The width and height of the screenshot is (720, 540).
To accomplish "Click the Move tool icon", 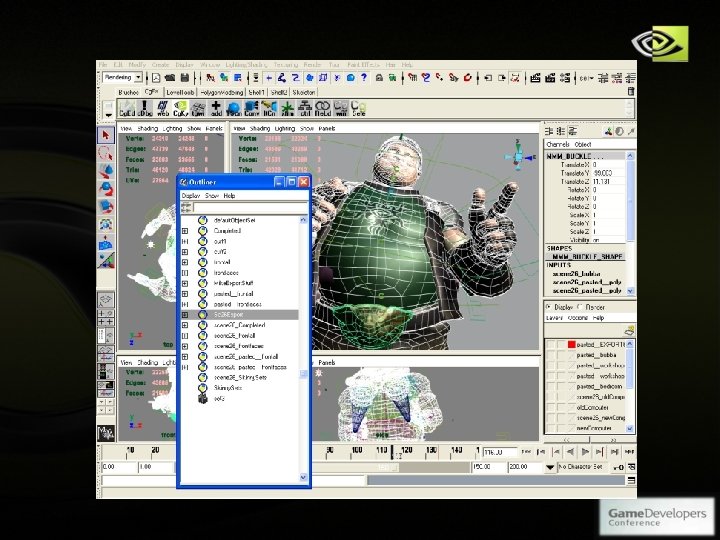I will [x=106, y=171].
